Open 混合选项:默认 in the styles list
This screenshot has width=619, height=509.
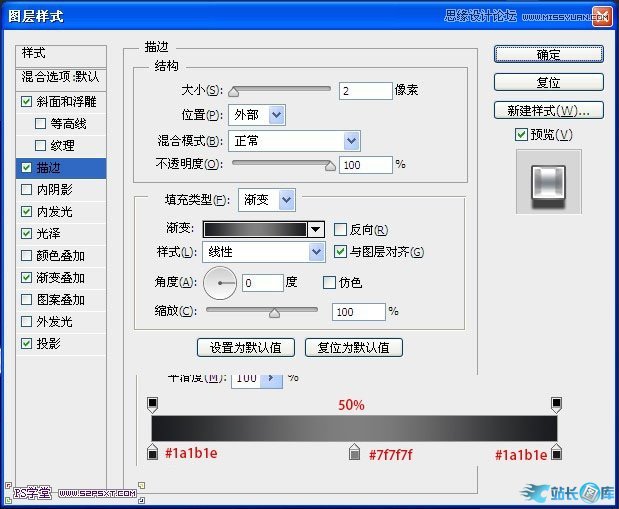click(x=62, y=77)
